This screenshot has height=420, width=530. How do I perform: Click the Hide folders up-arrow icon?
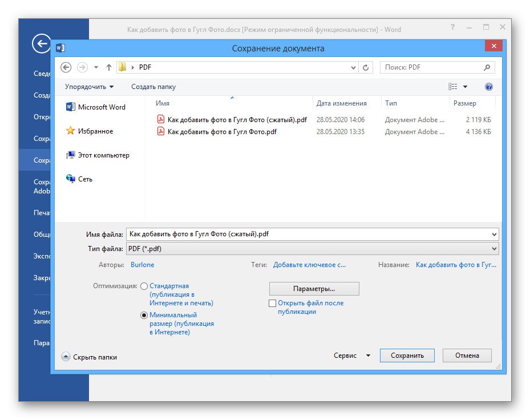(66, 357)
